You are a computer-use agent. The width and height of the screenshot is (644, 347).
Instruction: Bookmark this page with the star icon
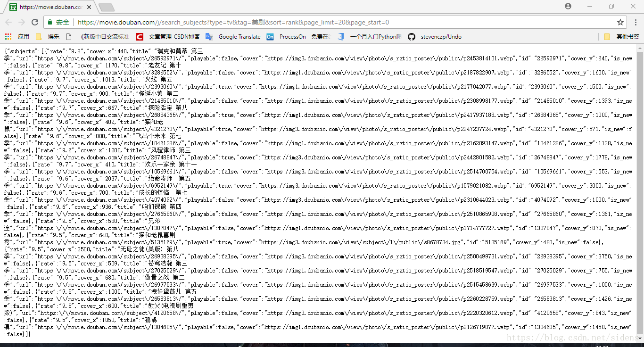tap(620, 22)
